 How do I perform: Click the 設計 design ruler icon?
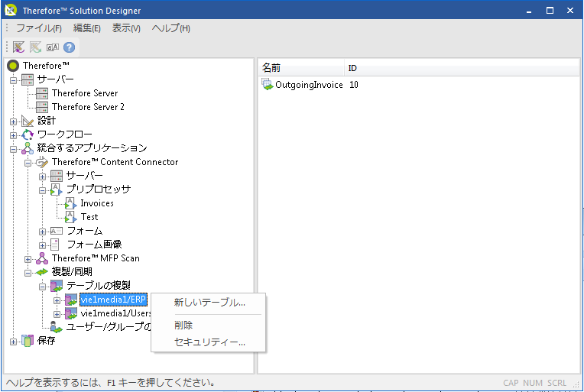coord(28,121)
